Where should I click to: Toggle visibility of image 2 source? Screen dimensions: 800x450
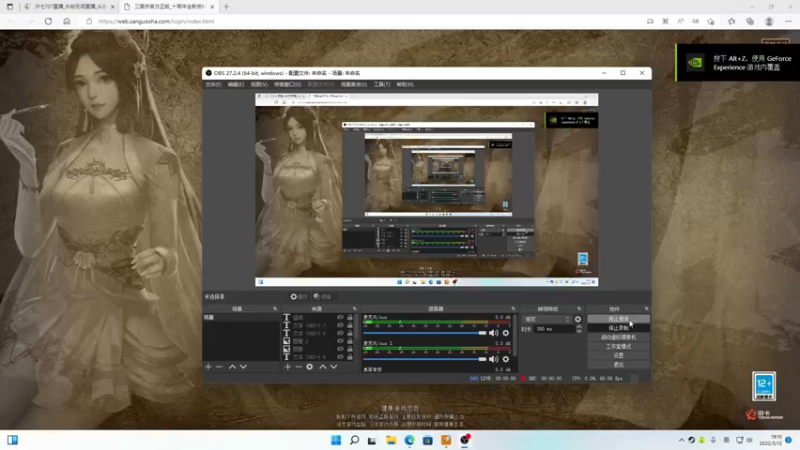pyautogui.click(x=340, y=341)
